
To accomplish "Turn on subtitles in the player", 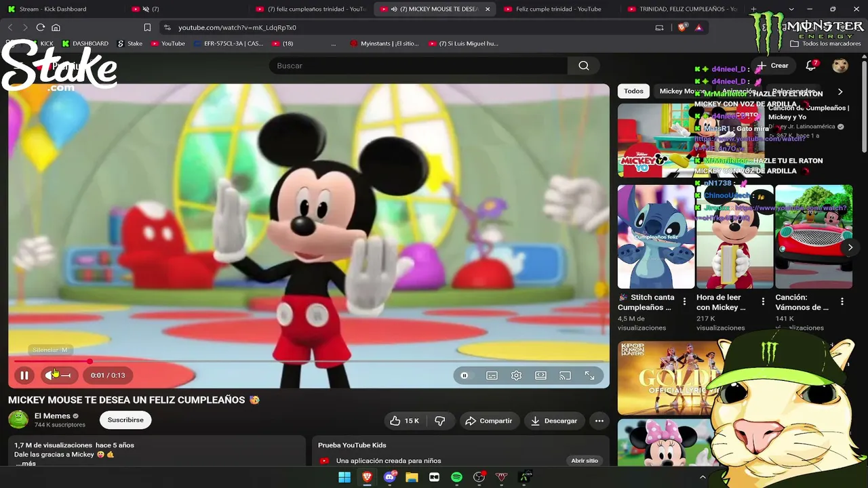I will pos(492,375).
